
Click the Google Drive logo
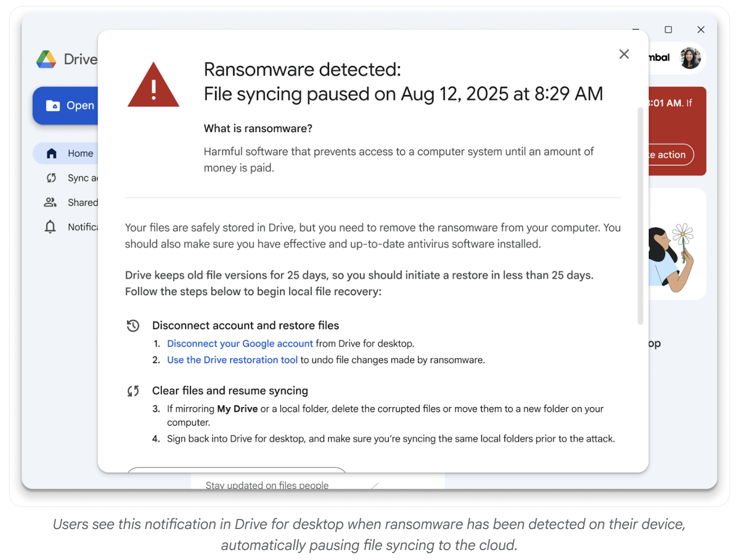(46, 59)
